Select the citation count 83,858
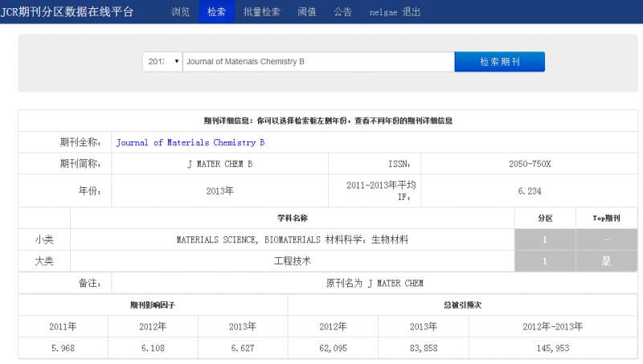The height and width of the screenshot is (364, 643). (x=424, y=348)
